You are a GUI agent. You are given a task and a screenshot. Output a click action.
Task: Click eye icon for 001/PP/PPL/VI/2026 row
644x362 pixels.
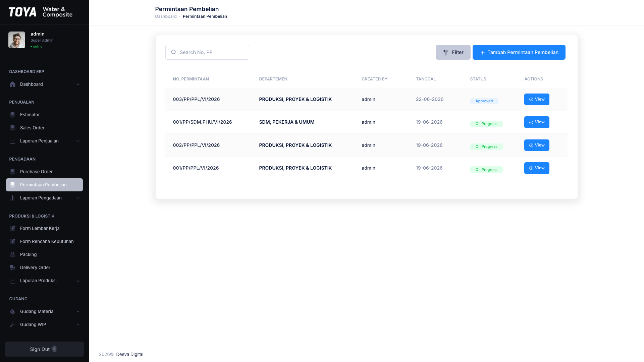point(531,168)
